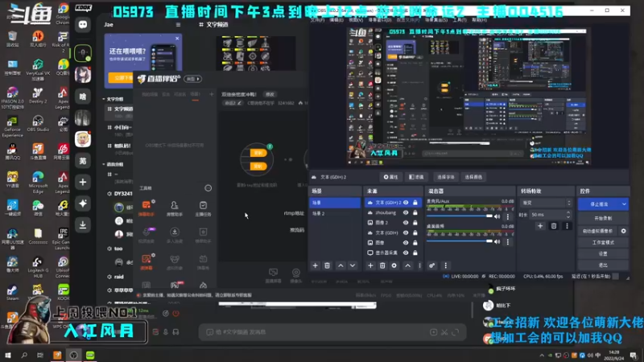Hide 图像 2 source via eye icon
The height and width of the screenshot is (362, 644).
click(406, 223)
